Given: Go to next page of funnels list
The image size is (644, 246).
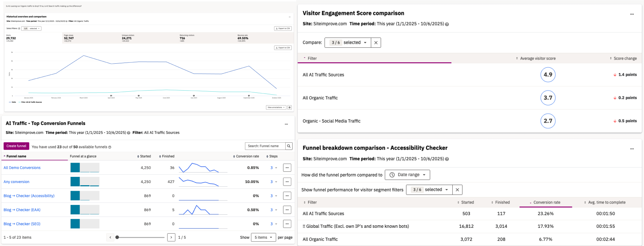Looking at the screenshot, I should (x=171, y=237).
